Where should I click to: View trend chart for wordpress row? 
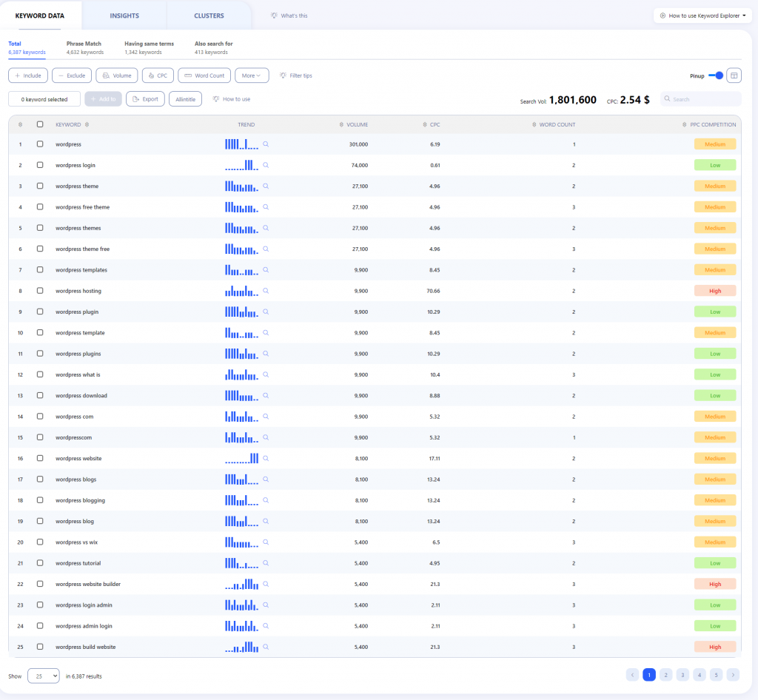point(242,144)
